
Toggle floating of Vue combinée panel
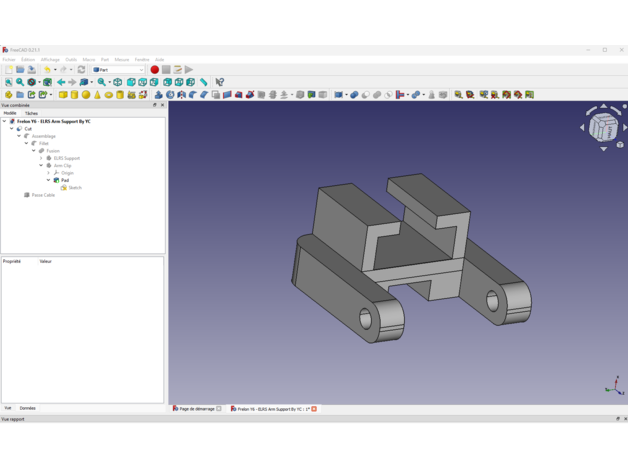click(155, 105)
